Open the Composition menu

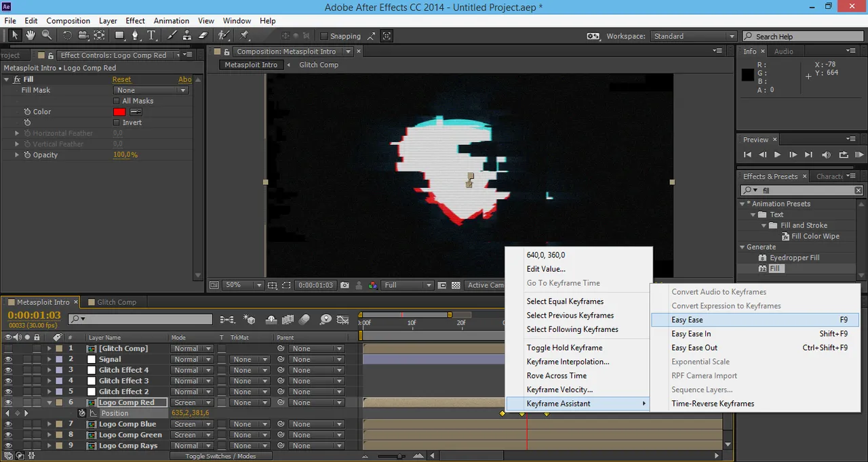tap(68, 21)
